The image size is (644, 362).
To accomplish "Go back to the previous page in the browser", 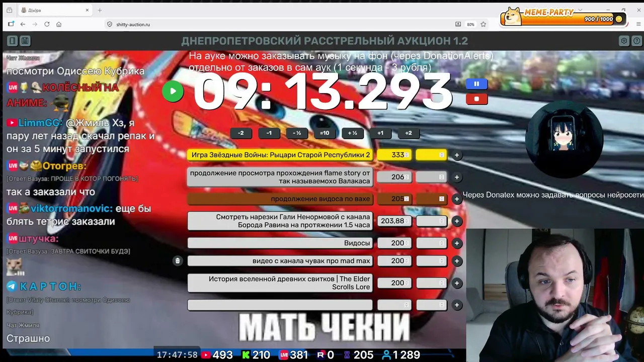I will coord(23,24).
